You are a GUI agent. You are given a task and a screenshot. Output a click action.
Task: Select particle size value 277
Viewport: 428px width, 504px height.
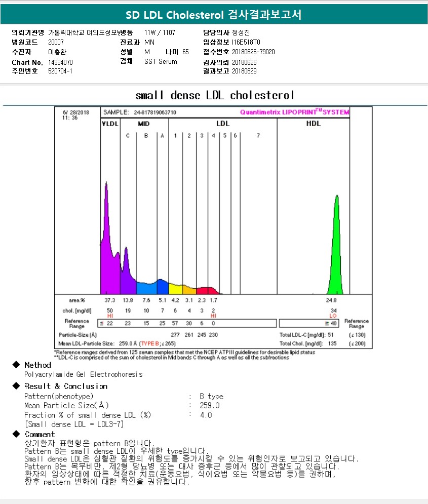(x=175, y=335)
